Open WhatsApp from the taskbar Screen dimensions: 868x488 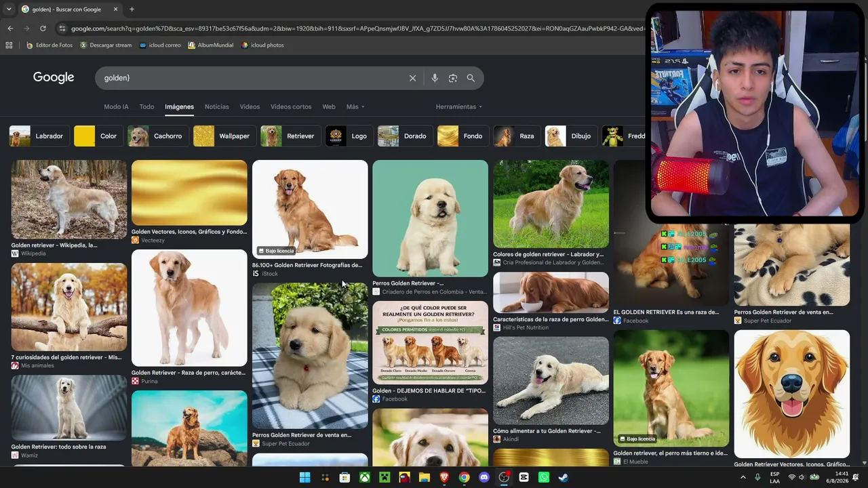[x=544, y=477]
